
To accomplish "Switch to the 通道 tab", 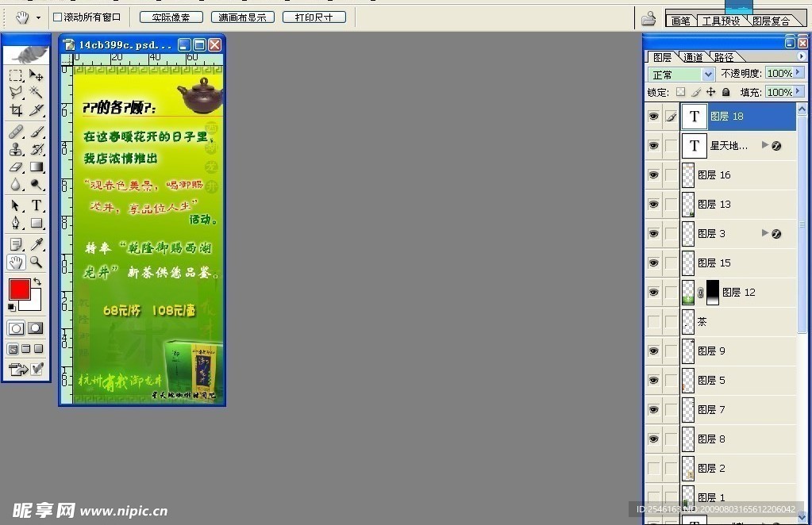I will pos(693,57).
